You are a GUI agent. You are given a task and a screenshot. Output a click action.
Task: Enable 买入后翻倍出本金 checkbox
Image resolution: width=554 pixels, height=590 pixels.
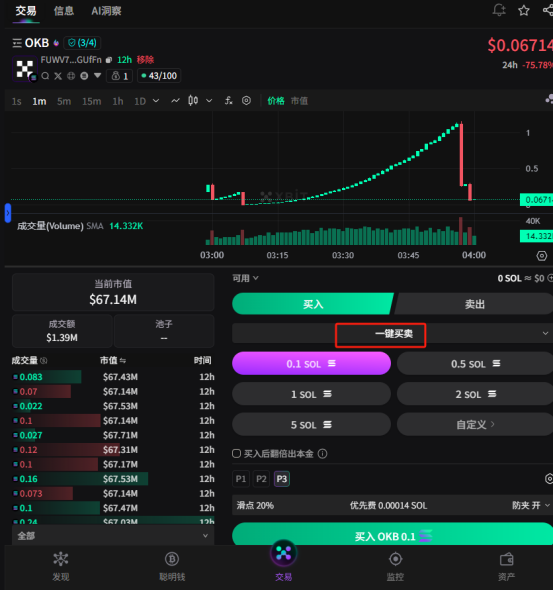(x=236, y=453)
